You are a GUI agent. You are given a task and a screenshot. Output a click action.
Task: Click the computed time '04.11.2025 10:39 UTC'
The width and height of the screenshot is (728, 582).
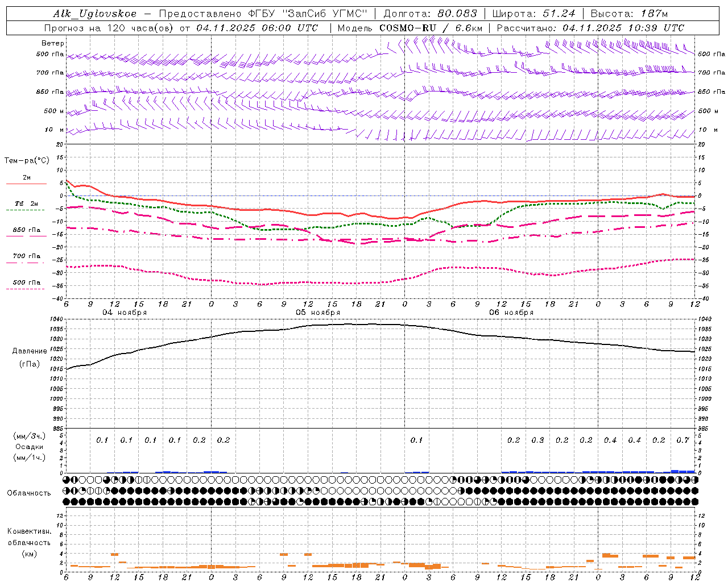pyautogui.click(x=623, y=28)
